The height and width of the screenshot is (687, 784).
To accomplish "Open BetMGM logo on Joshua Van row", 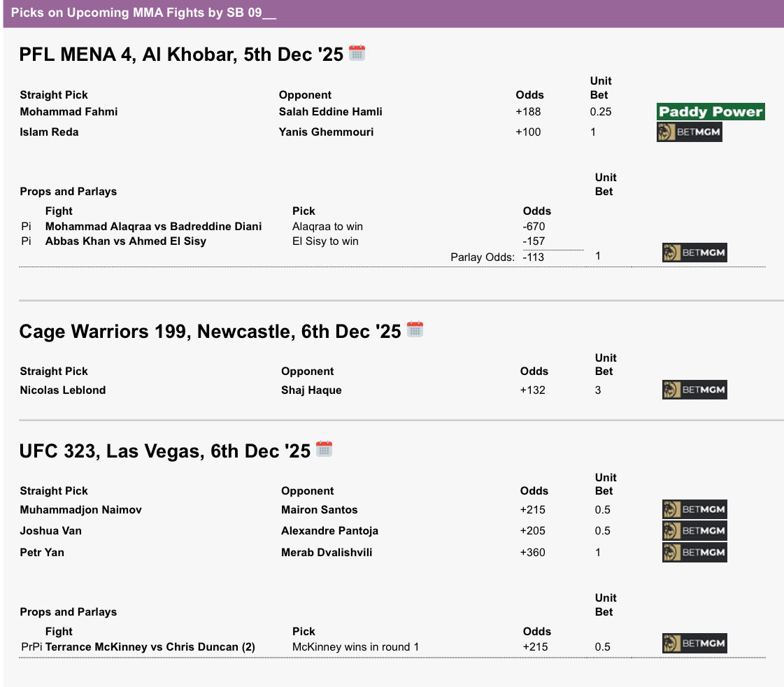I will (694, 530).
